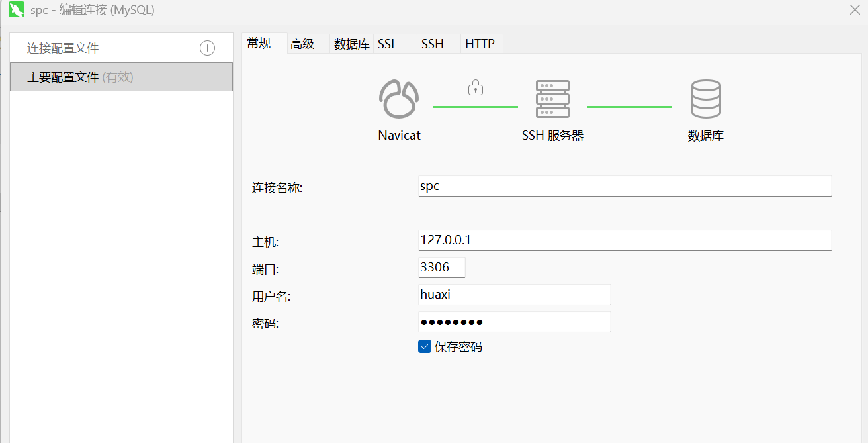Open the SSH tab
Screen dimensions: 868x443
coord(432,44)
